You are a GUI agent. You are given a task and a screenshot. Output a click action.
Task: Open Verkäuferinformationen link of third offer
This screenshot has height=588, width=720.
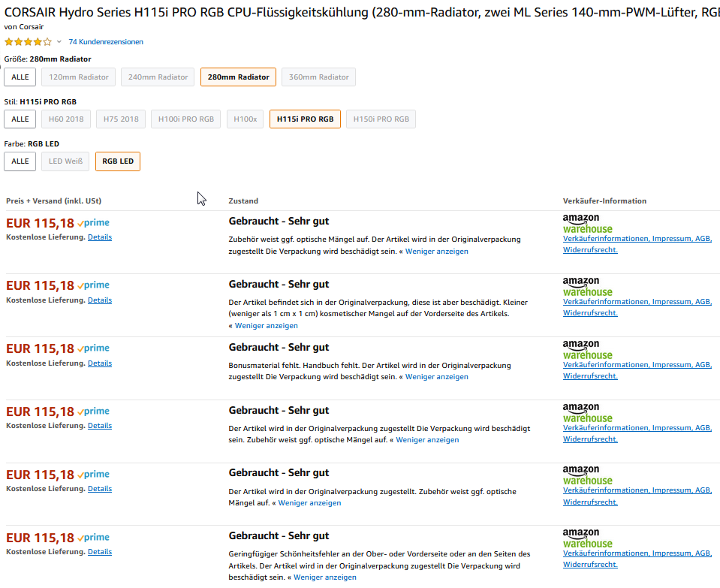pyautogui.click(x=637, y=365)
